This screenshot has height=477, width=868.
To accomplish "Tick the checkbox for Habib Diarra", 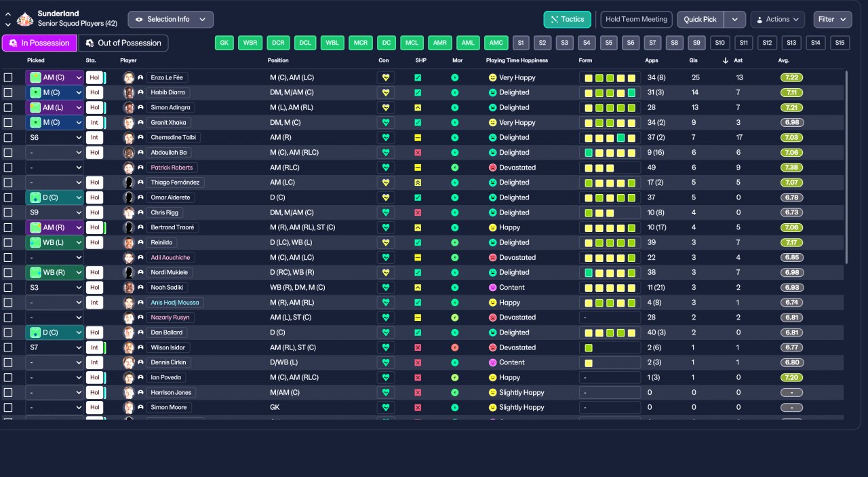I will pyautogui.click(x=8, y=92).
